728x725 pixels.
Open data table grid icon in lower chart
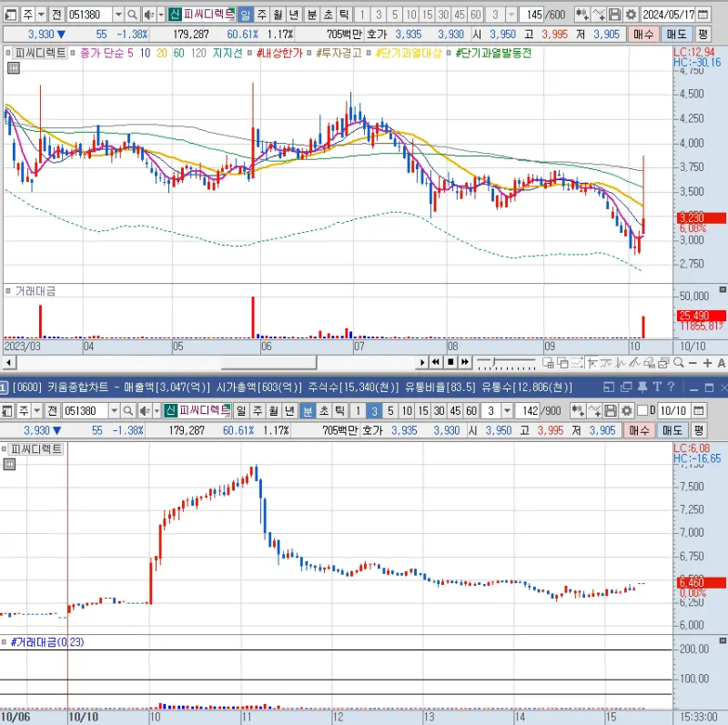pos(9,464)
